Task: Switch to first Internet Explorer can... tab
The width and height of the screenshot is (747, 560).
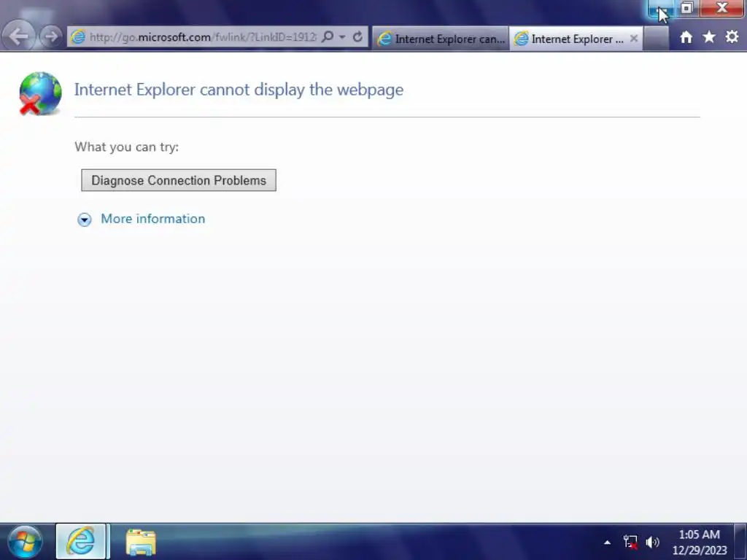Action: [x=440, y=39]
